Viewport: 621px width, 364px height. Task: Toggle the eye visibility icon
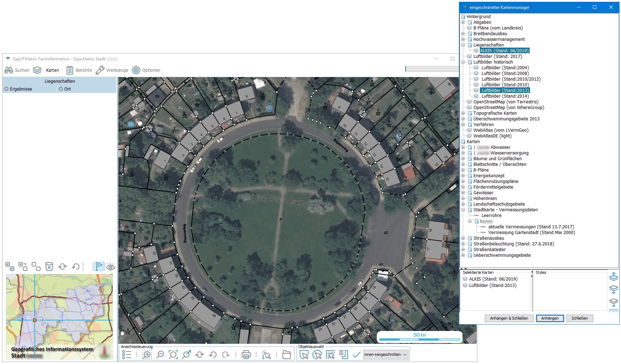111,267
